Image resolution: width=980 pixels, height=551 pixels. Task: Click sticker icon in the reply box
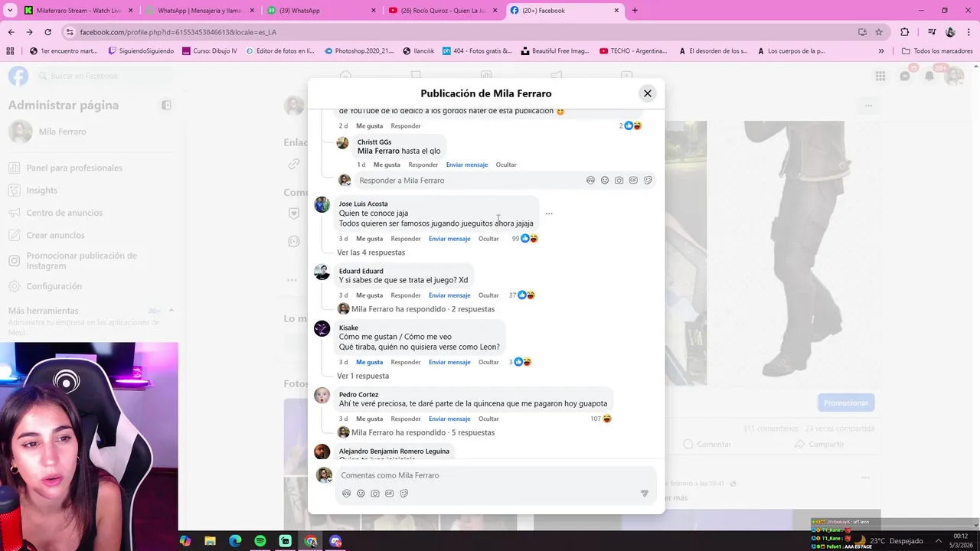coord(648,181)
